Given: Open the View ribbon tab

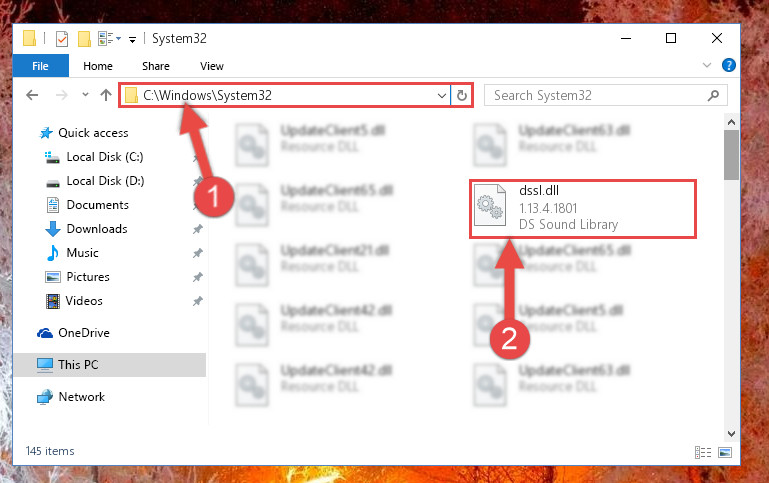Looking at the screenshot, I should (212, 66).
